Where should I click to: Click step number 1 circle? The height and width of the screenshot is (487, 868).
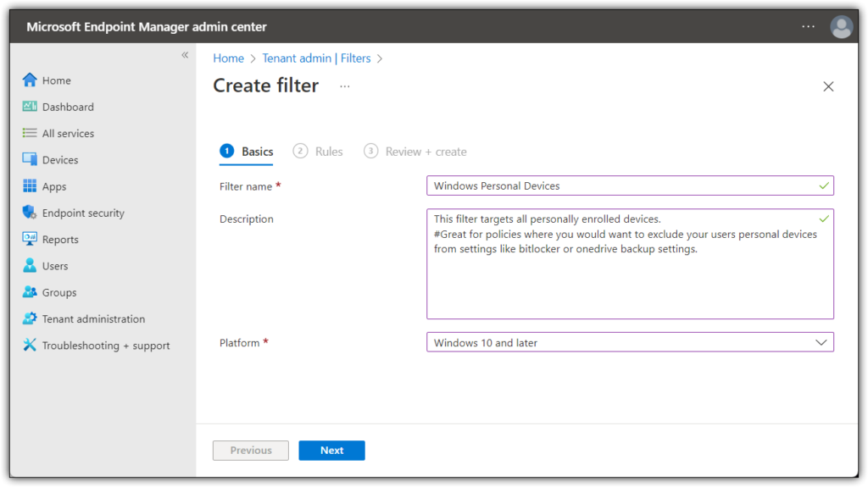tap(227, 151)
